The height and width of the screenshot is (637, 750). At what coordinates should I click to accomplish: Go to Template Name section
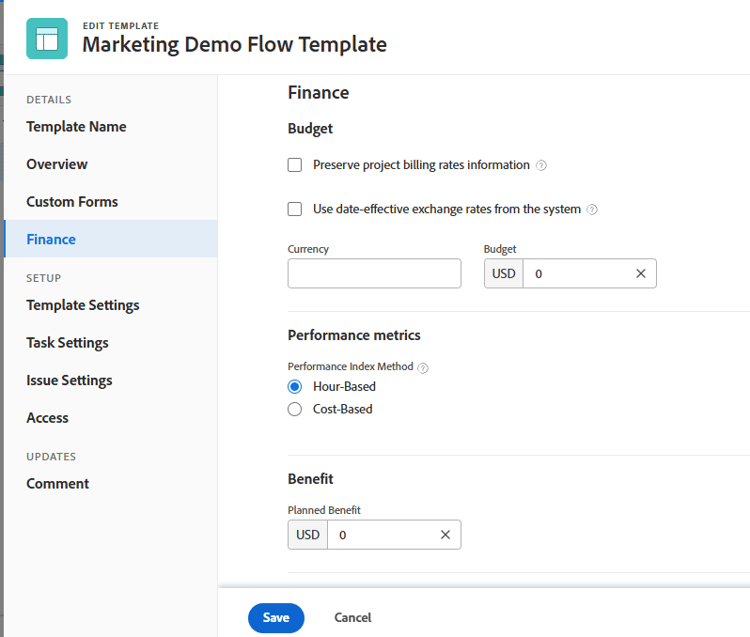pos(76,127)
